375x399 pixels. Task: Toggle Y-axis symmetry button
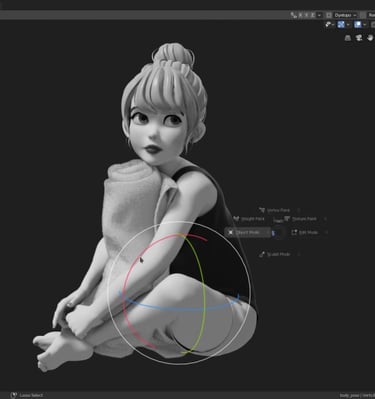pyautogui.click(x=307, y=15)
